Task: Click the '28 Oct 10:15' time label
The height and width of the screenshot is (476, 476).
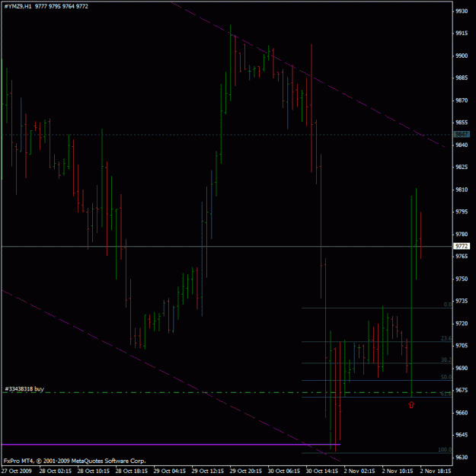Action: [x=94, y=471]
